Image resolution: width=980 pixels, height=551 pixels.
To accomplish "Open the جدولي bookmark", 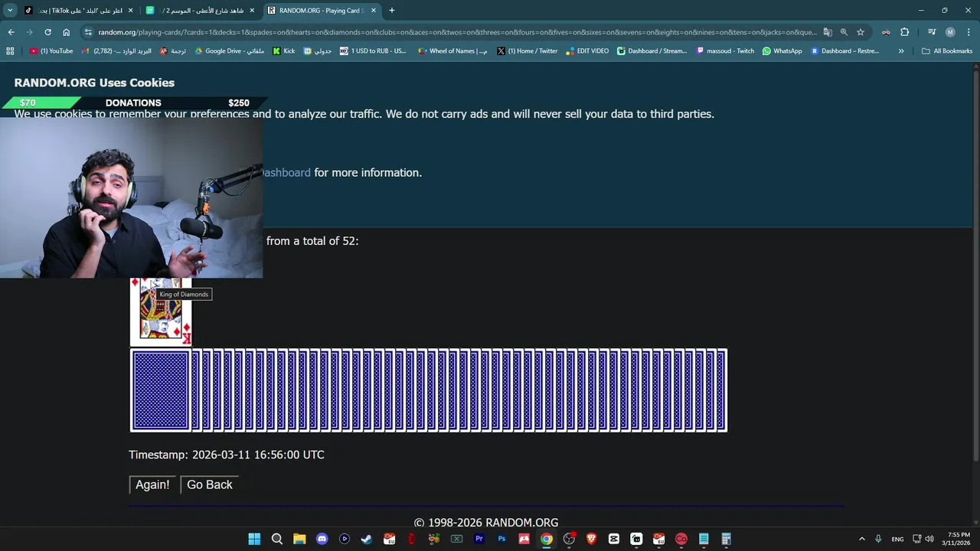I will pos(318,51).
